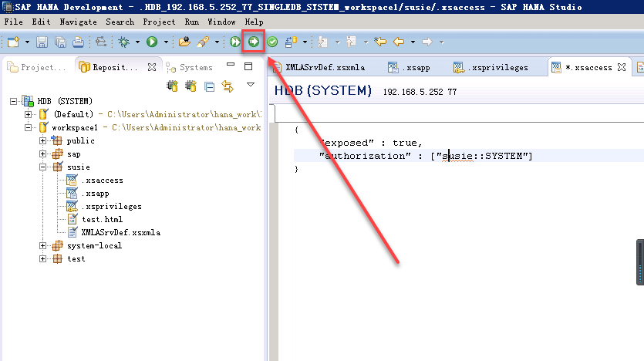The image size is (644, 361).
Task: Click the Next Annotation toolbar icon
Action: click(323, 42)
